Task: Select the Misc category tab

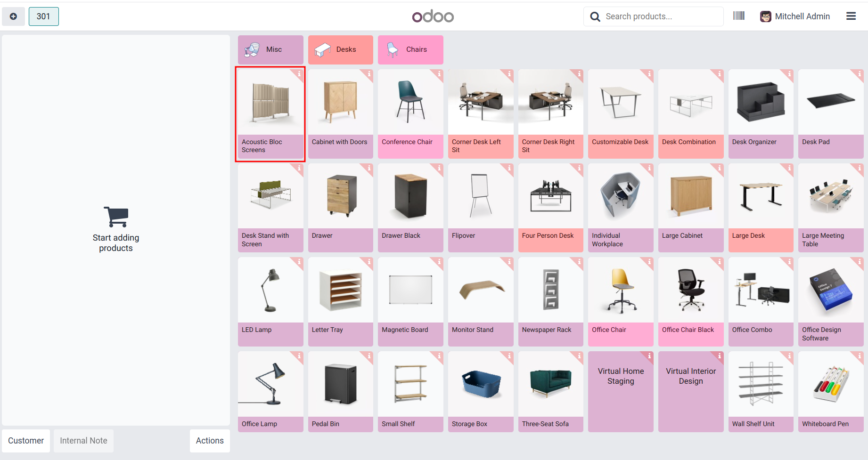Action: [270, 49]
